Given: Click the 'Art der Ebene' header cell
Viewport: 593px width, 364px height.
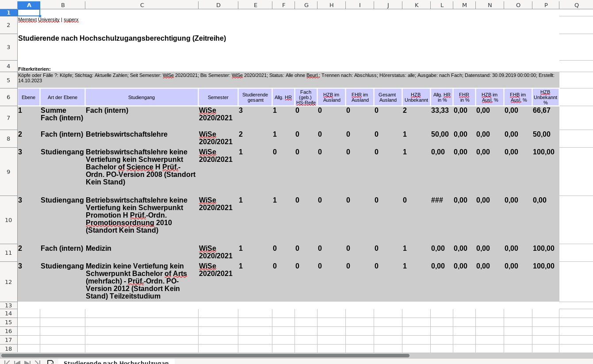Looking at the screenshot, I should [62, 97].
